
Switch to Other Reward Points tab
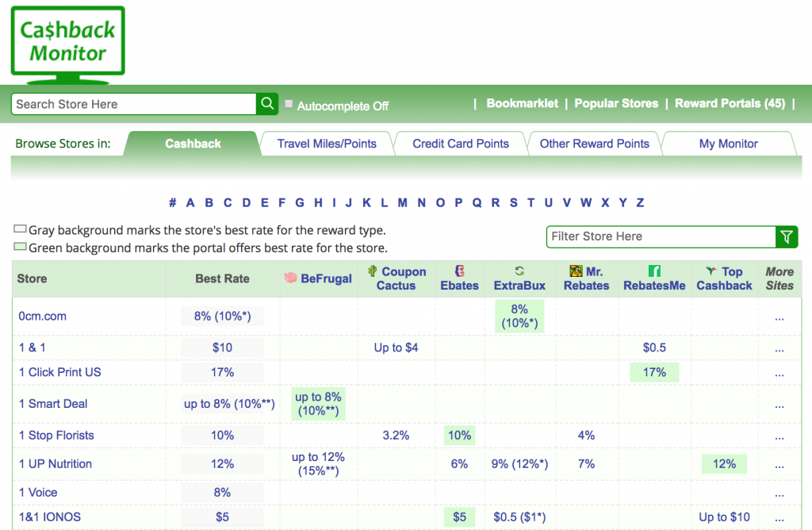(x=595, y=144)
